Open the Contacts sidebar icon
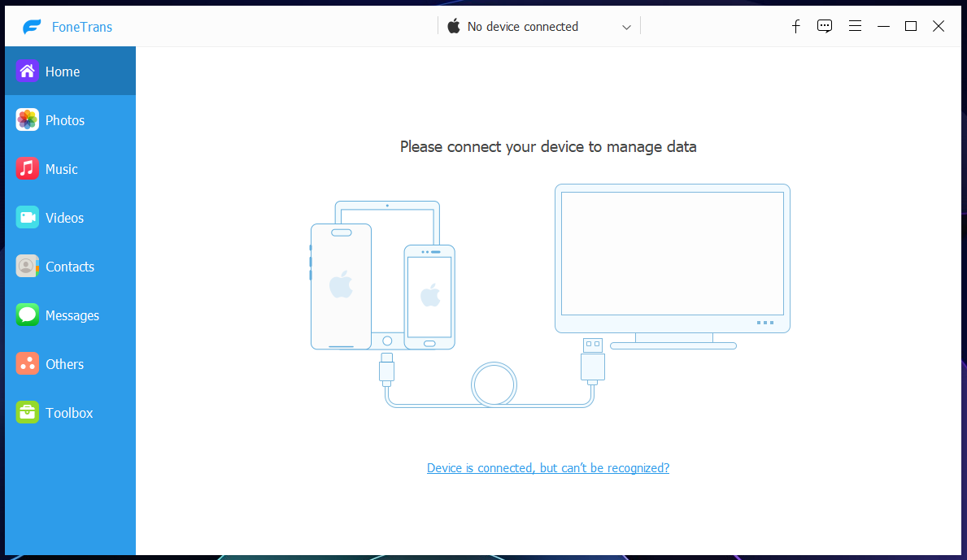Image resolution: width=967 pixels, height=560 pixels. (27, 266)
